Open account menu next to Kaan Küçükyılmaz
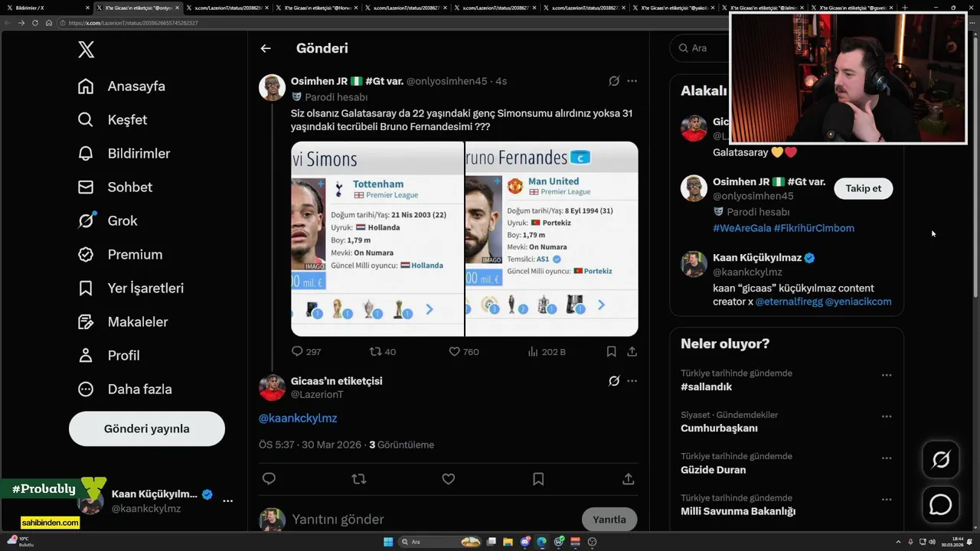980x551 pixels. (x=227, y=500)
